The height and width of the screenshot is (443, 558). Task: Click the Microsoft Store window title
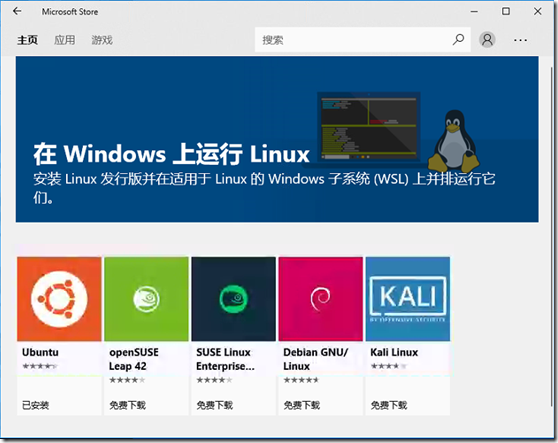pos(70,12)
